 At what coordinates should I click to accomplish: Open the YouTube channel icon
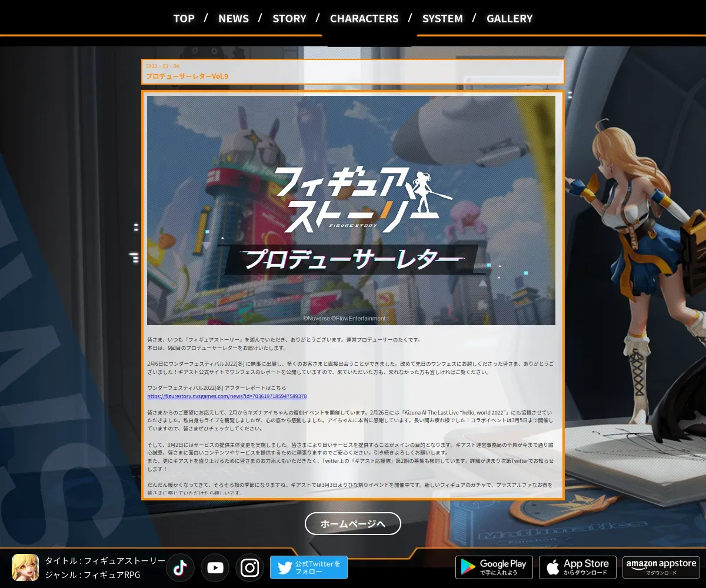[215, 567]
